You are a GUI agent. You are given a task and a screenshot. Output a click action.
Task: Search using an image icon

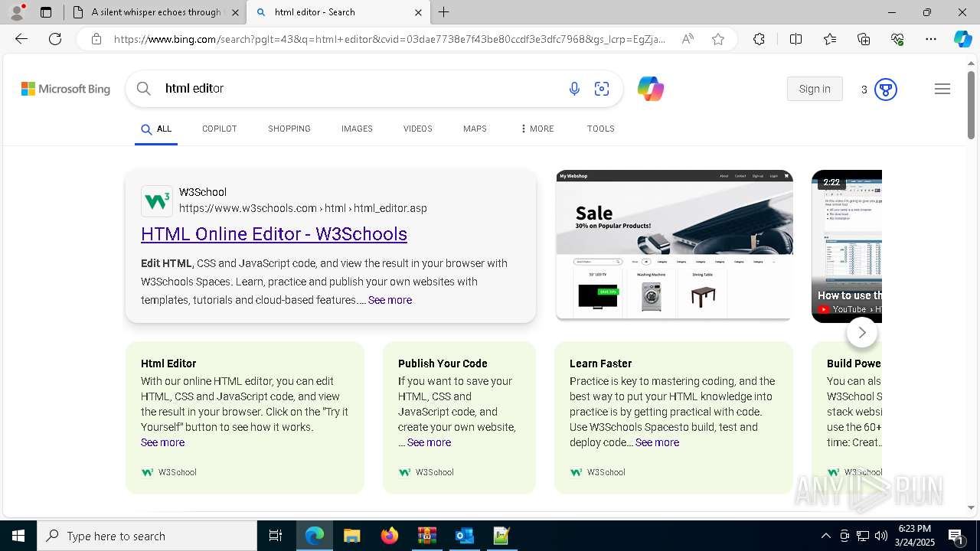click(602, 89)
